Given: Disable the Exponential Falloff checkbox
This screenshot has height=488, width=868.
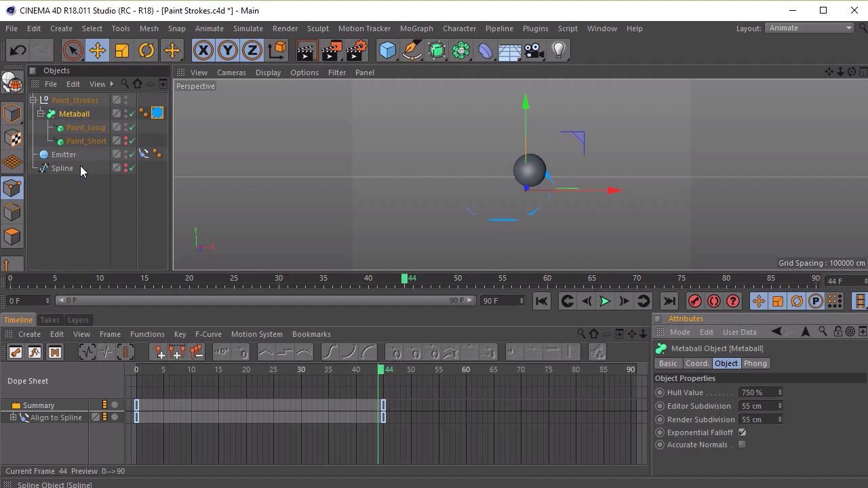Looking at the screenshot, I should coord(742,432).
